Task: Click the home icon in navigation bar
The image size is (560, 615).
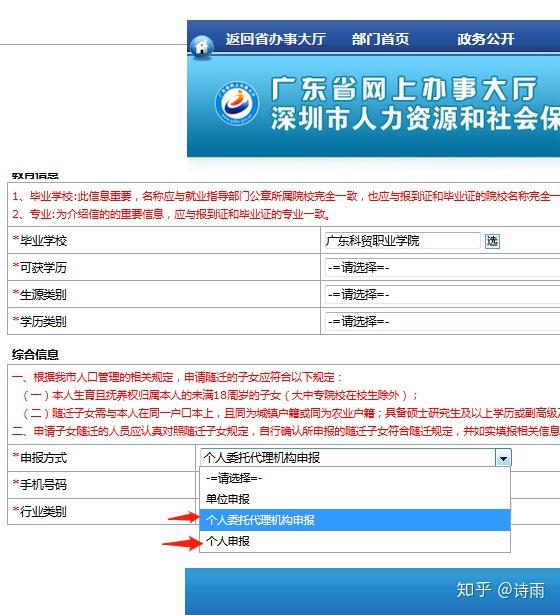Action: 202,46
